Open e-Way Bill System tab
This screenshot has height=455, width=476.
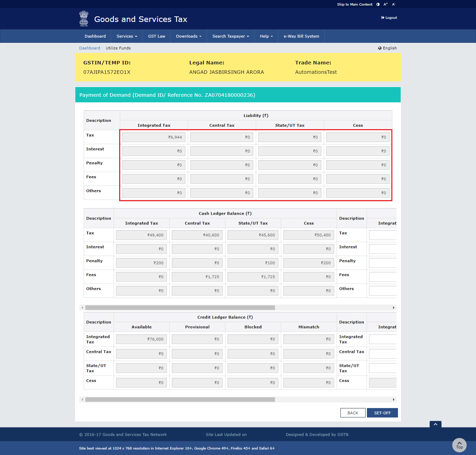click(x=301, y=36)
